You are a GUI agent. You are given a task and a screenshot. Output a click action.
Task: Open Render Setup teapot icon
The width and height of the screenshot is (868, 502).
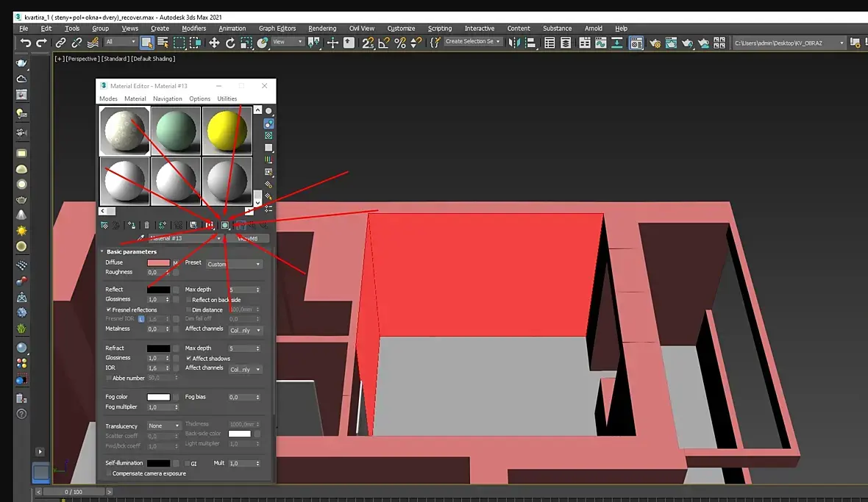pyautogui.click(x=655, y=43)
